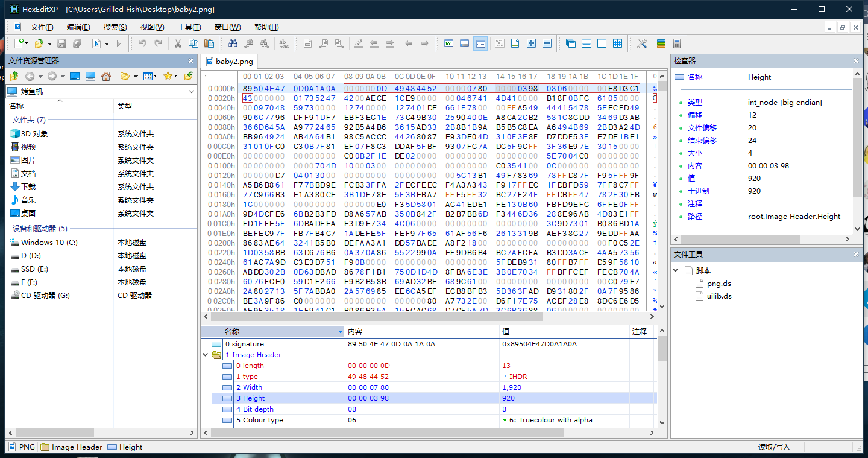Click the scissors Cut icon

coord(178,43)
